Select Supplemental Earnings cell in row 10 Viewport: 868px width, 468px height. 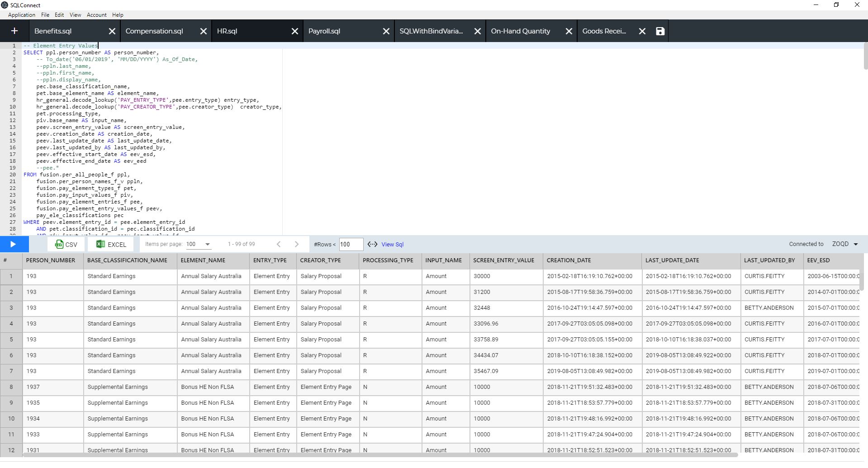coord(130,419)
